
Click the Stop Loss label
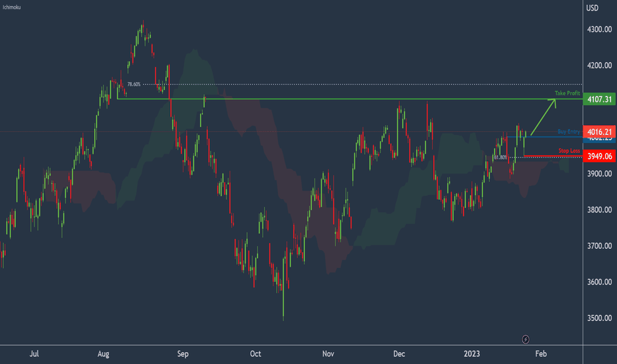tap(569, 151)
